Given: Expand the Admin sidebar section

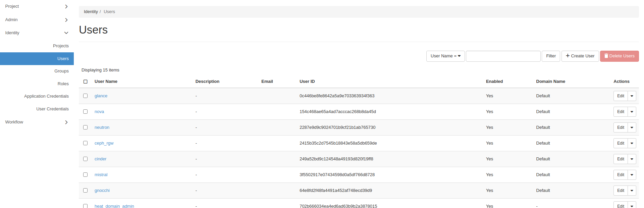Looking at the screenshot, I should point(37,20).
